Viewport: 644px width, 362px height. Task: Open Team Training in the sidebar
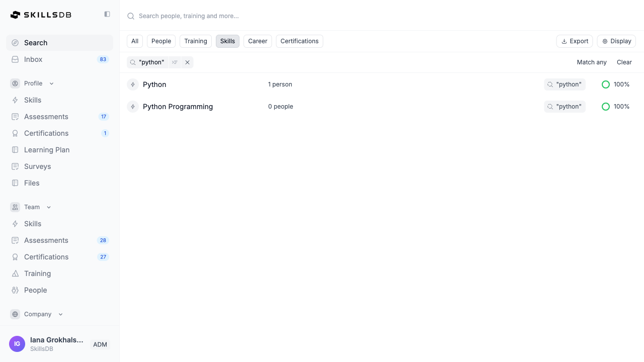point(37,274)
